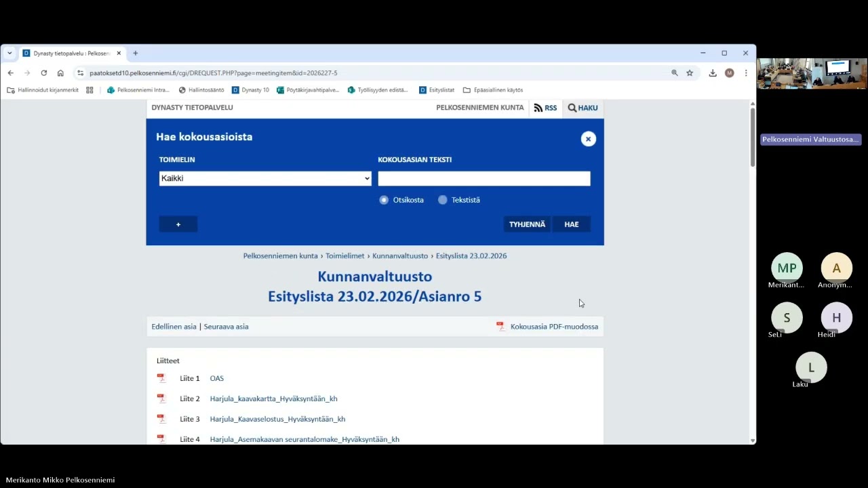This screenshot has height=488, width=868.
Task: Open the Pöytäkirjavahtipalvelu bookmark
Action: pos(308,90)
